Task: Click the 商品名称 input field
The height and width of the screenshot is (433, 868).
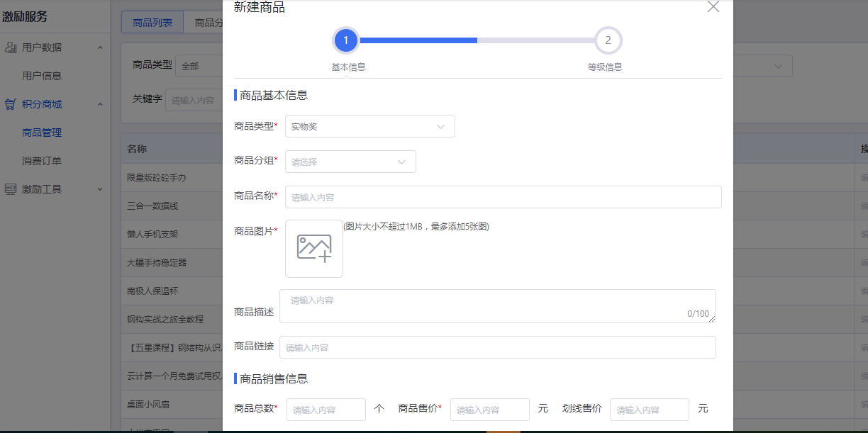Action: point(503,197)
